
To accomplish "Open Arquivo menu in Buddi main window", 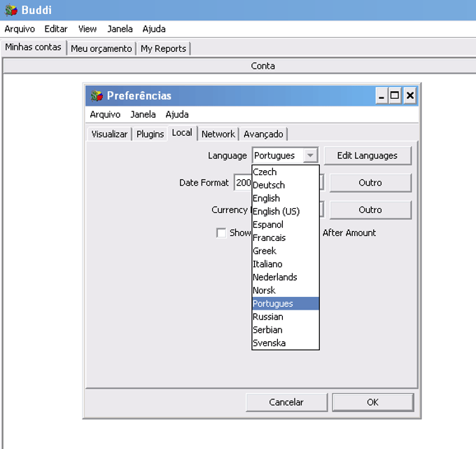I will click(x=20, y=29).
